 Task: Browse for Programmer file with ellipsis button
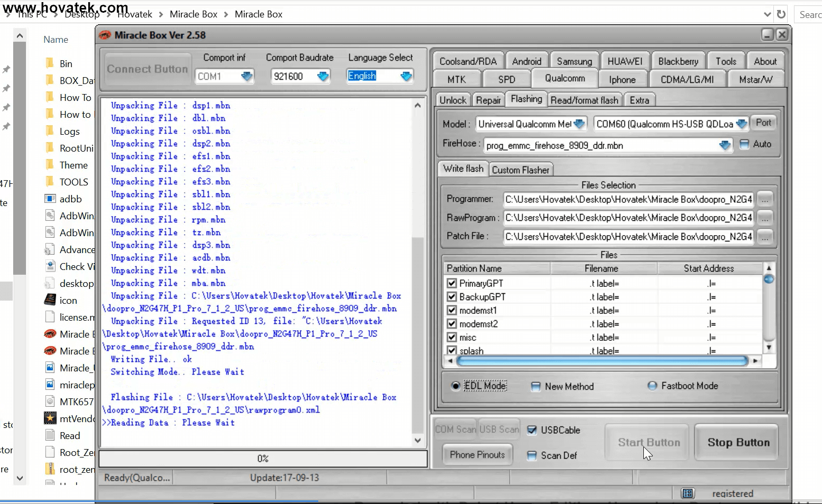pyautogui.click(x=765, y=199)
